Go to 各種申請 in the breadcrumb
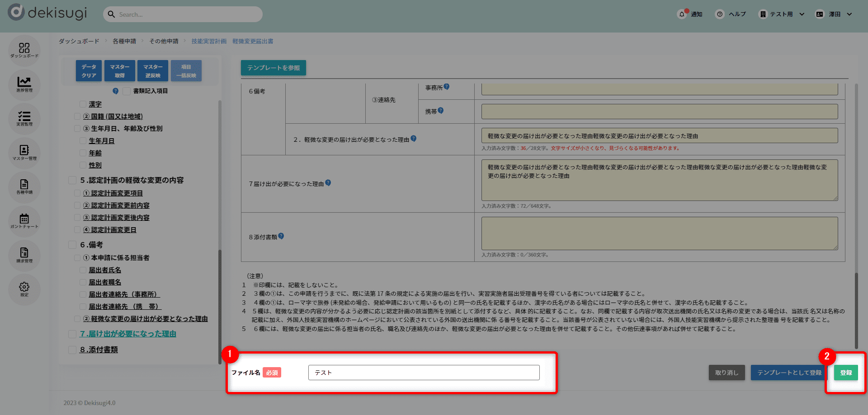The height and width of the screenshot is (415, 868). 124,41
